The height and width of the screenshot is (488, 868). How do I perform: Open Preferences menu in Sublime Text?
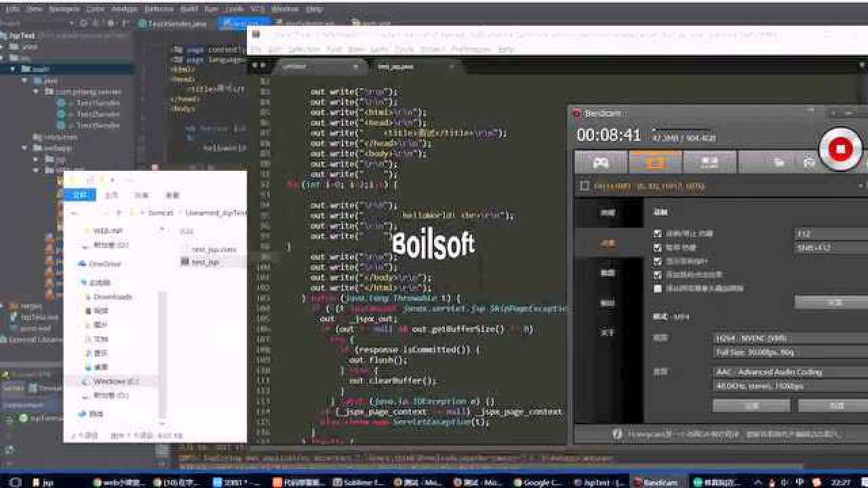(x=471, y=49)
